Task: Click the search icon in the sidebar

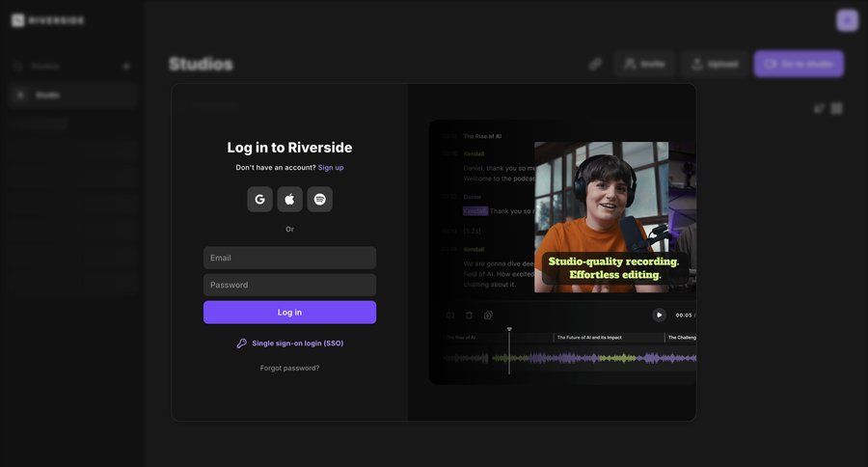Action: pos(17,66)
